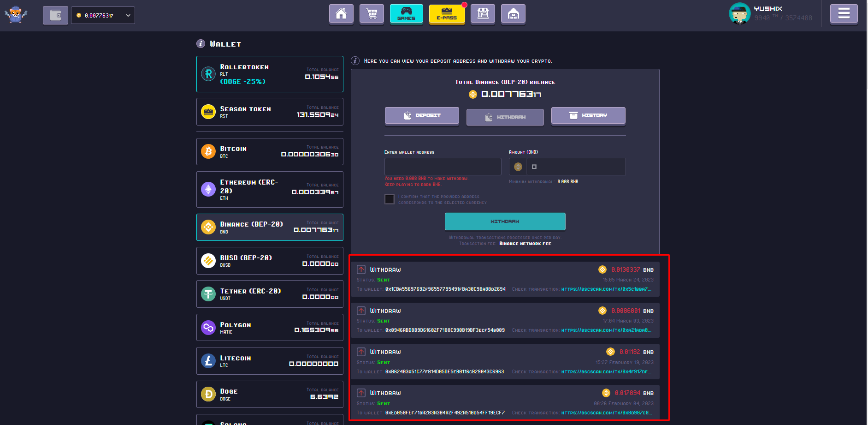Select the RollerToken RLT wallet

coord(270,74)
